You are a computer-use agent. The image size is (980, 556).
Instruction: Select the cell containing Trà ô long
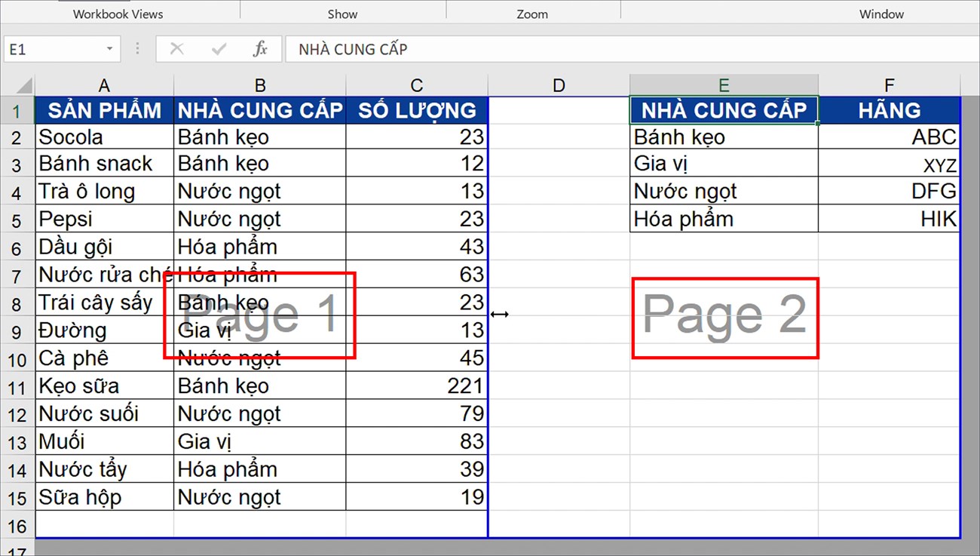click(104, 192)
